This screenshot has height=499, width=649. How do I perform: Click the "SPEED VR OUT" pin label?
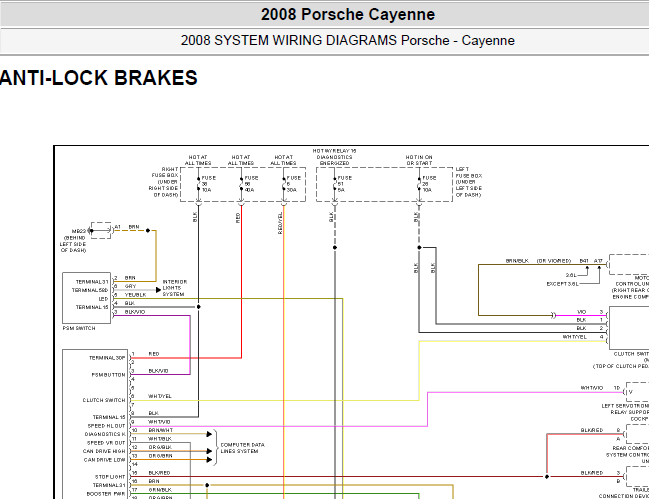coord(106,443)
